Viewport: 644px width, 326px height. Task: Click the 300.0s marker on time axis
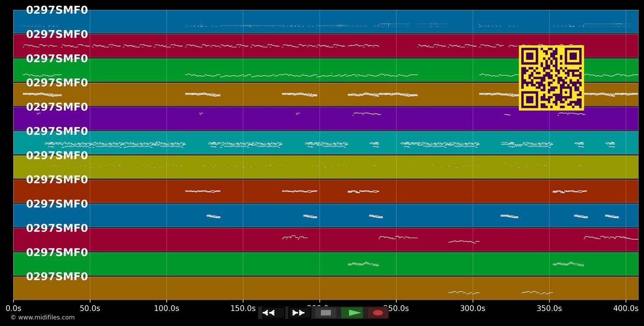[473, 308]
